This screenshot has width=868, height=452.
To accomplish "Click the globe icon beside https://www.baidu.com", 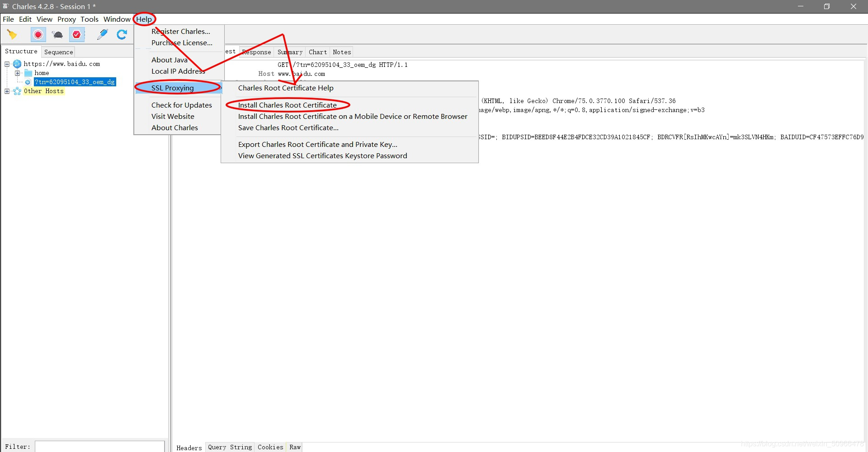I will tap(17, 64).
